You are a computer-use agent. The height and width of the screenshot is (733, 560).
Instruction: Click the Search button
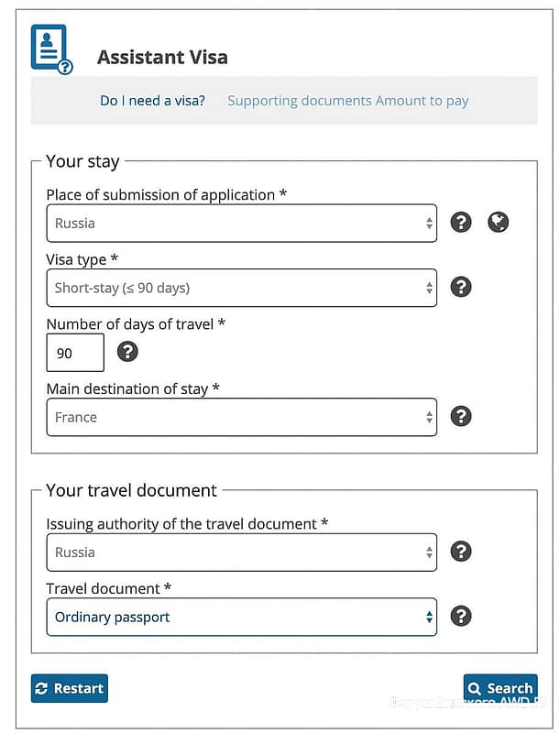500,688
